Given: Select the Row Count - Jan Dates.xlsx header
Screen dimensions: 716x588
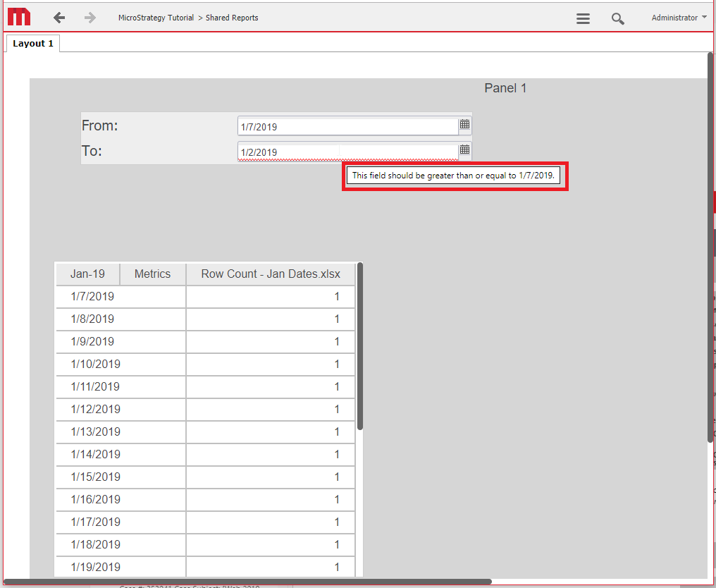Looking at the screenshot, I should 271,274.
